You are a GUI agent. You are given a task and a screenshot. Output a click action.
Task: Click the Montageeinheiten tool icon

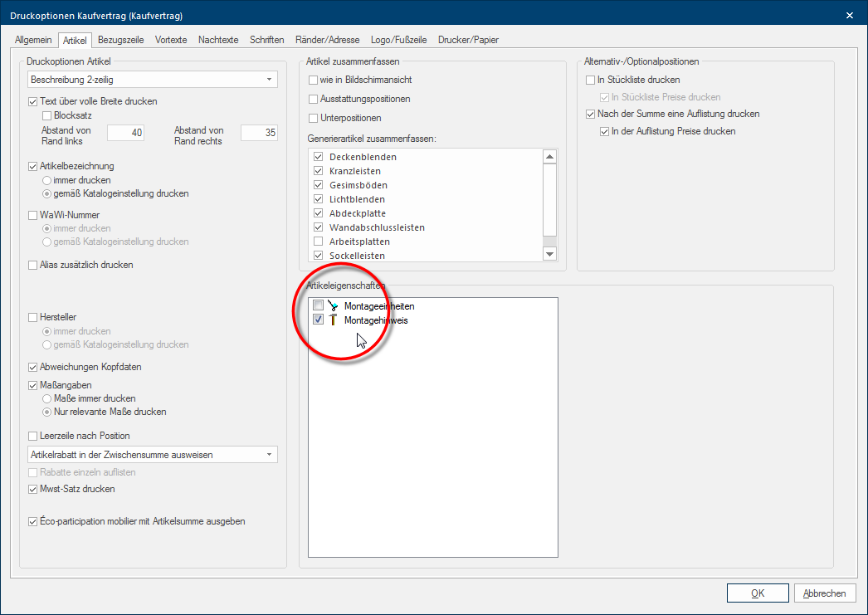pos(334,306)
